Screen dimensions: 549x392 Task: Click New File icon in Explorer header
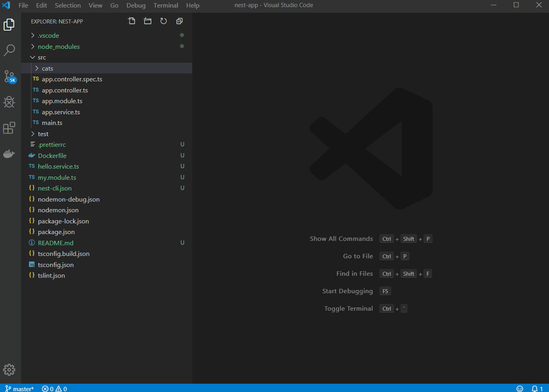pos(131,21)
